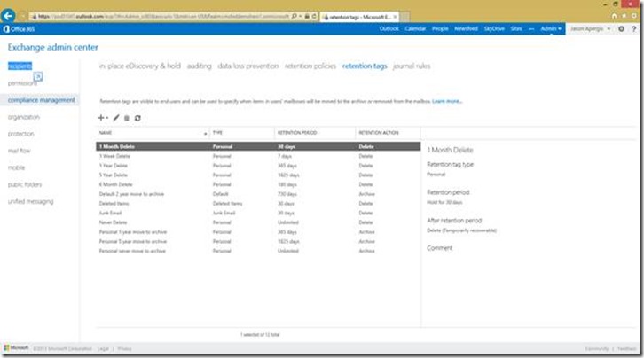Viewport: 644px width, 358px height.
Task: Reload the page from the address bar
Action: tap(314, 17)
